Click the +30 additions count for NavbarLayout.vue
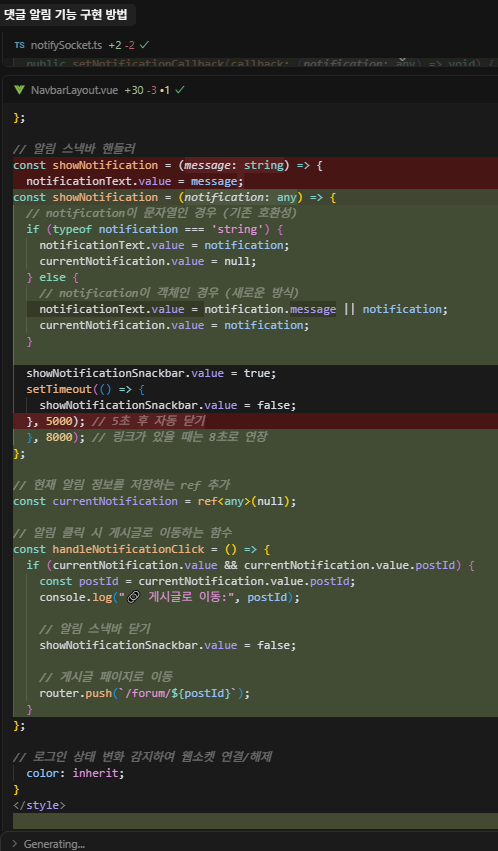Image resolution: width=498 pixels, height=851 pixels. (x=133, y=90)
